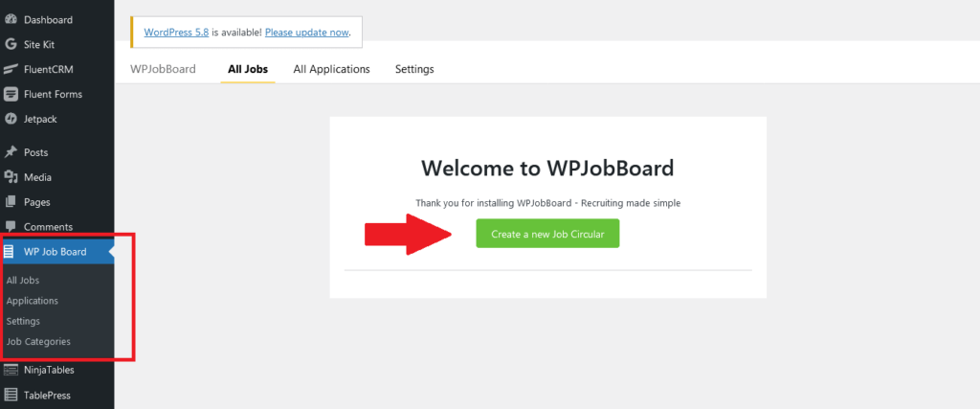The image size is (980, 409).
Task: Select the Fluent Forms icon
Action: coord(10,95)
